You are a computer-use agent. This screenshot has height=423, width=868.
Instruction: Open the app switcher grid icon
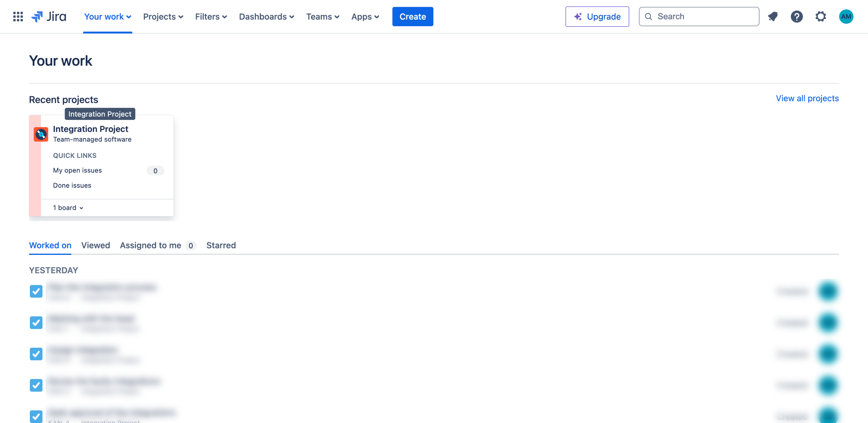coord(18,16)
